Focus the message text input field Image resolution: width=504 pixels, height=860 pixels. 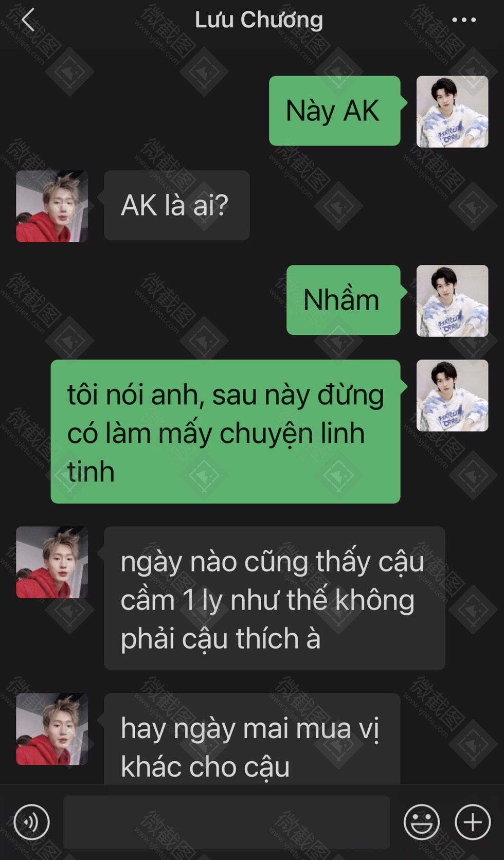point(226,821)
